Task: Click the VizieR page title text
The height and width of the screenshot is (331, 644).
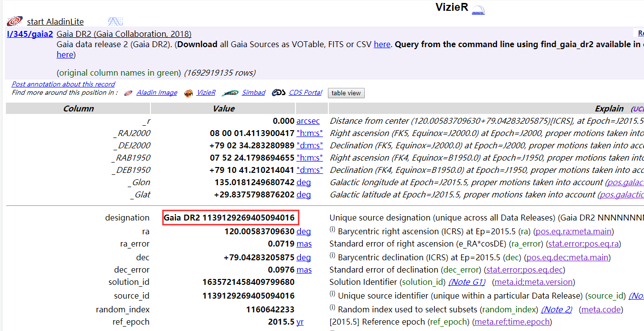Action: click(x=452, y=7)
